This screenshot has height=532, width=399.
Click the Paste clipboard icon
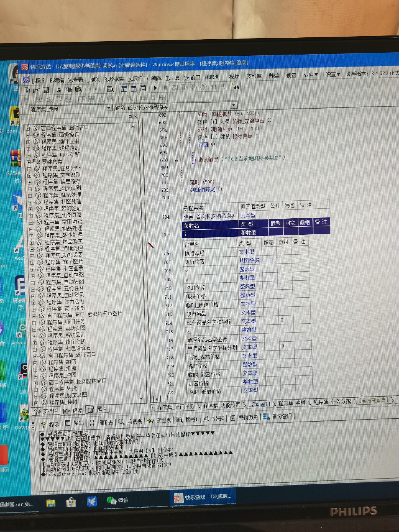coord(78,89)
